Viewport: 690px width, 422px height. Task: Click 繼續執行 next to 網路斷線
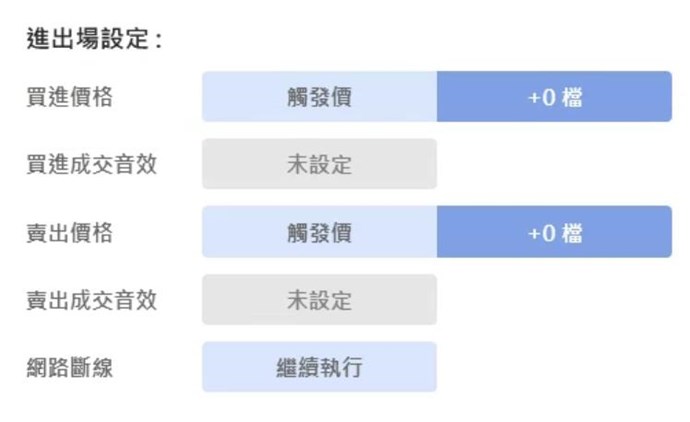point(319,367)
